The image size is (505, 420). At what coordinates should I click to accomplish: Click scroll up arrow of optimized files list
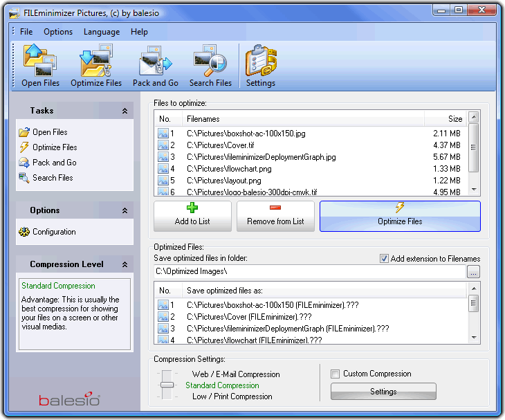(x=473, y=289)
